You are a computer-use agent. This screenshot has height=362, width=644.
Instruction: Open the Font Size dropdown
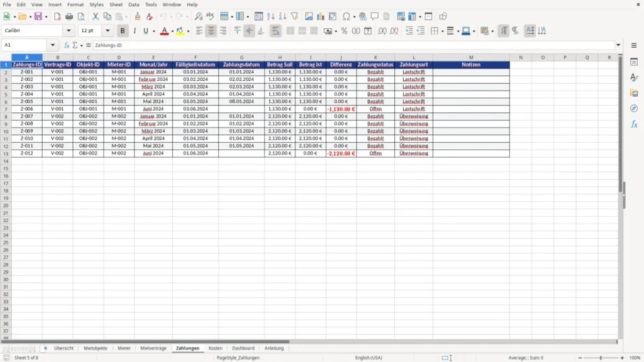108,30
